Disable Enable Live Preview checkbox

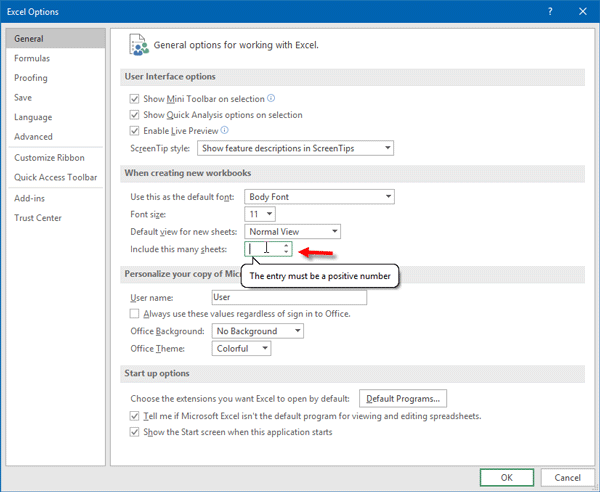tap(134, 131)
